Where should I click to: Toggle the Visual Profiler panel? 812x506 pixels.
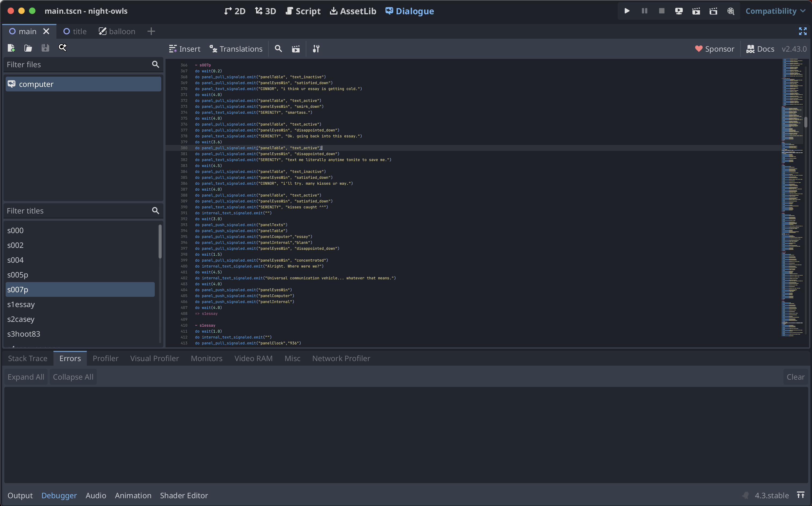pyautogui.click(x=154, y=358)
